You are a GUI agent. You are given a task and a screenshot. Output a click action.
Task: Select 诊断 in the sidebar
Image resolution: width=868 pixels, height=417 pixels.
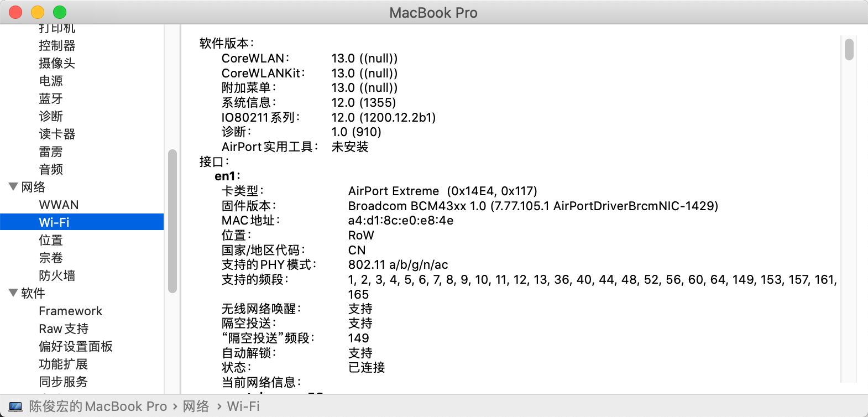click(x=51, y=116)
